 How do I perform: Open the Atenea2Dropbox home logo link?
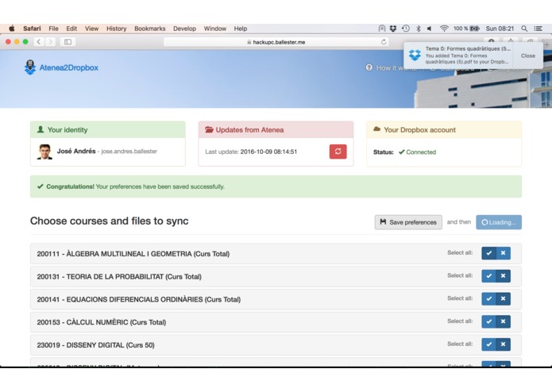point(61,67)
